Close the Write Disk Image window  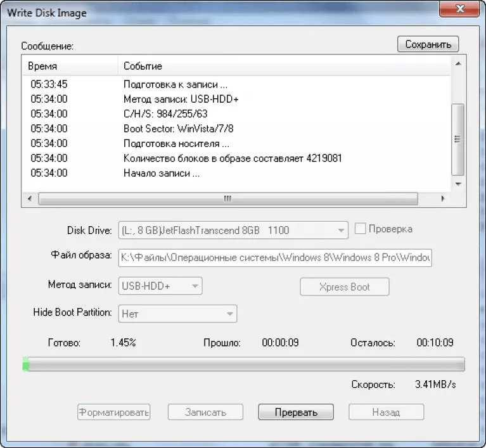click(x=460, y=9)
